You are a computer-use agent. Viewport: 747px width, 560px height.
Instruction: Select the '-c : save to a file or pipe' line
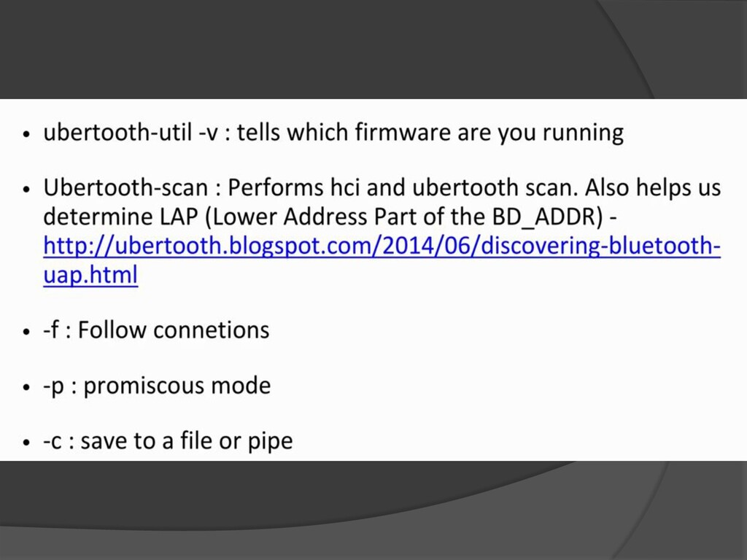tap(168, 441)
